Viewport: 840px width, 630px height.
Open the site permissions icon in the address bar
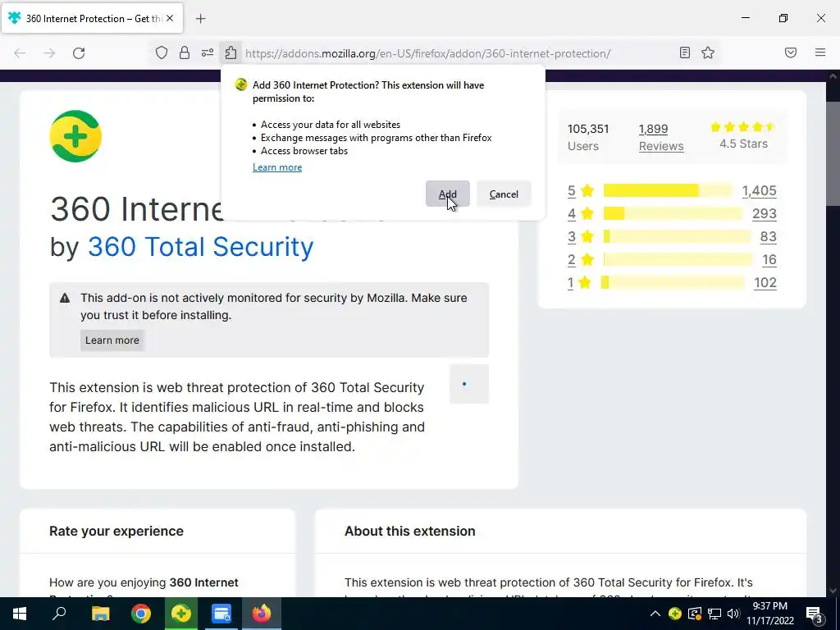click(x=208, y=53)
